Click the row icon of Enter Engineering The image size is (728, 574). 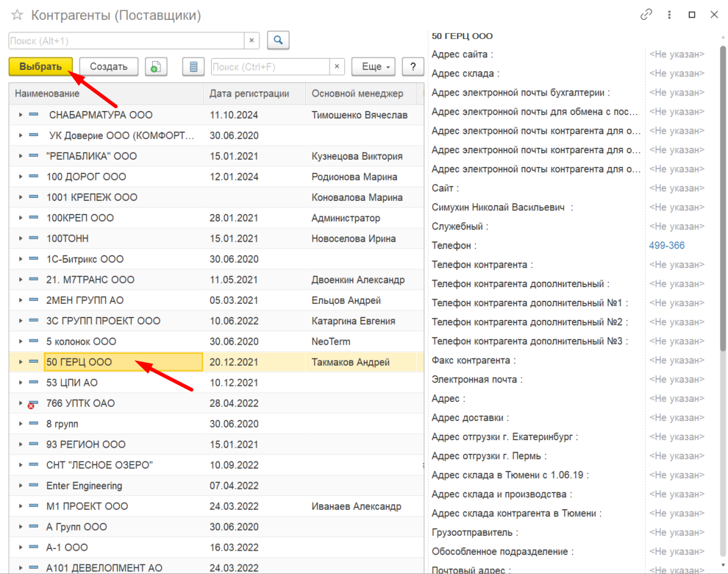34,485
